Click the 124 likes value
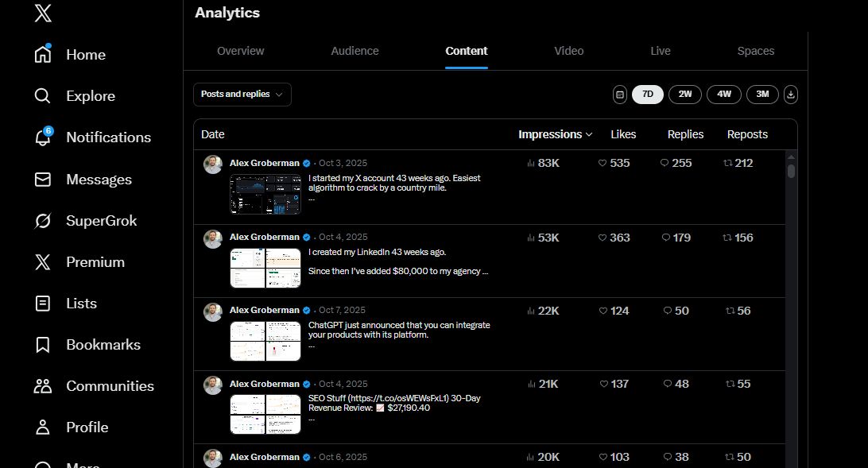 tap(619, 311)
